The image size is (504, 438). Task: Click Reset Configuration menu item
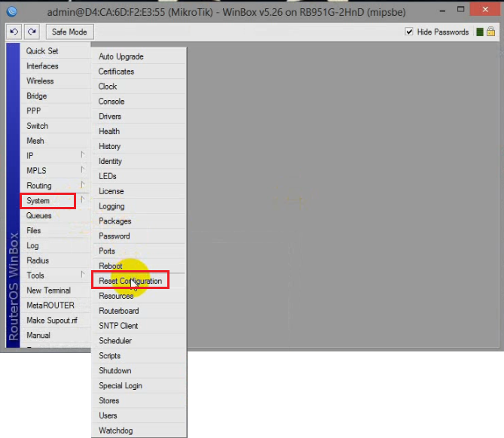point(130,281)
